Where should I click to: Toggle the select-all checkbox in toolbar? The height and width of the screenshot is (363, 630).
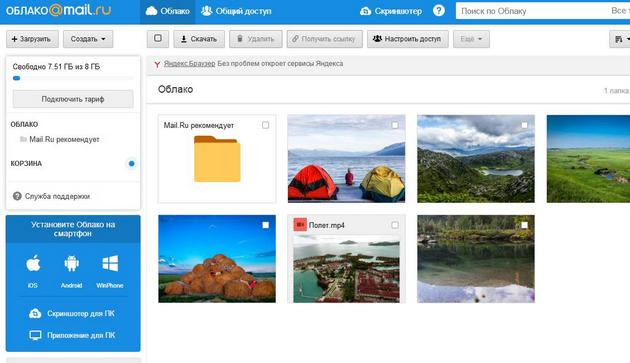[x=158, y=39]
